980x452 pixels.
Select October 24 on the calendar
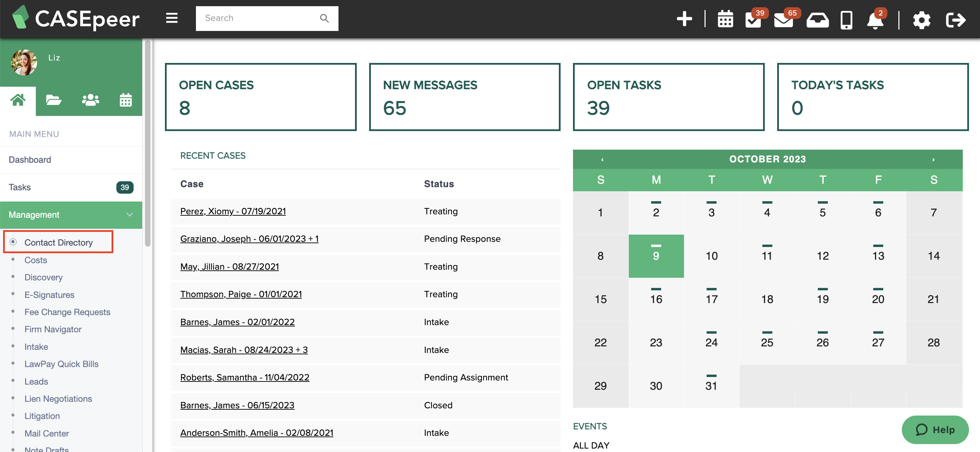[711, 343]
